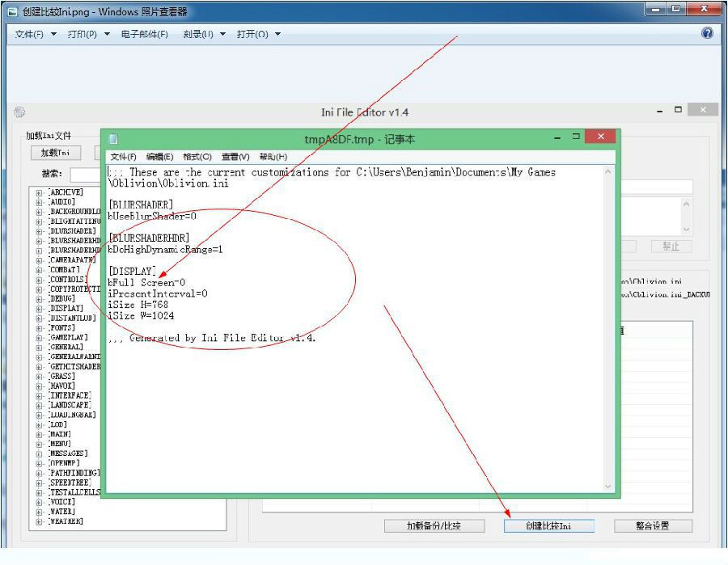728x565 pixels.
Task: Expand the [ARCHIVE] tree node
Action: [x=39, y=192]
